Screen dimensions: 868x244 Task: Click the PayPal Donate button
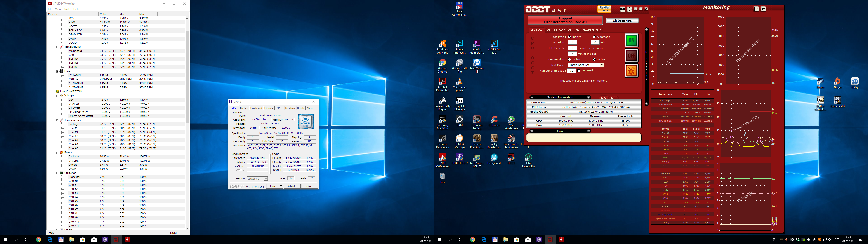tap(604, 9)
